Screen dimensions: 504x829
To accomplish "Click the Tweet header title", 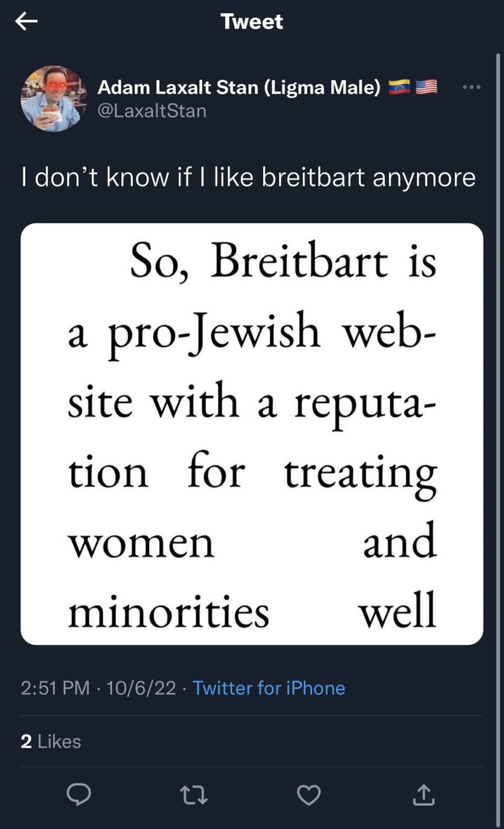I will coord(252,21).
